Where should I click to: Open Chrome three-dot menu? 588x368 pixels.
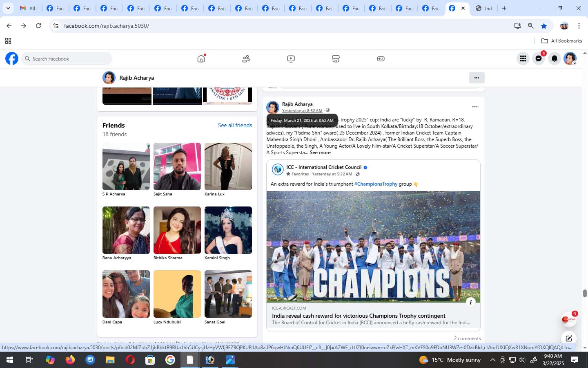click(579, 26)
